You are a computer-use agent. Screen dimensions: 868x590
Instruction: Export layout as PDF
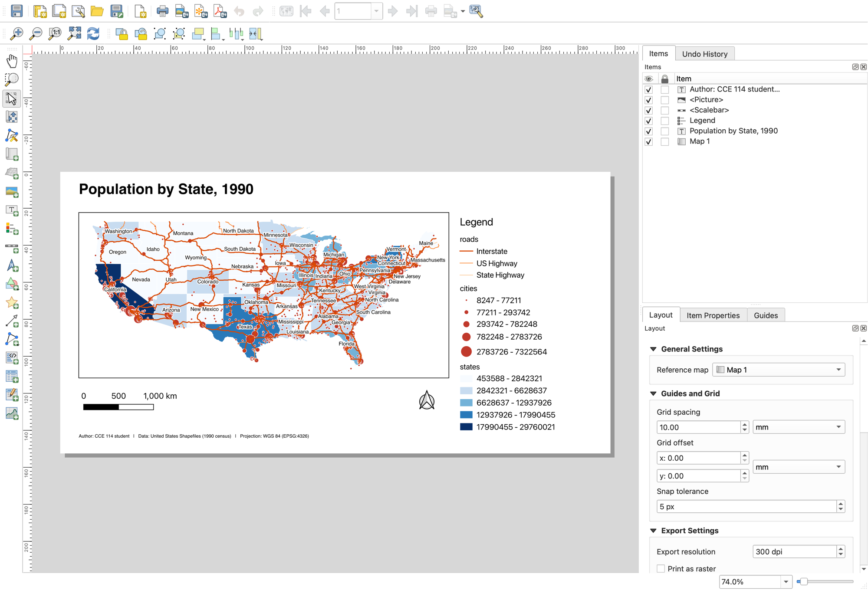[x=220, y=11]
